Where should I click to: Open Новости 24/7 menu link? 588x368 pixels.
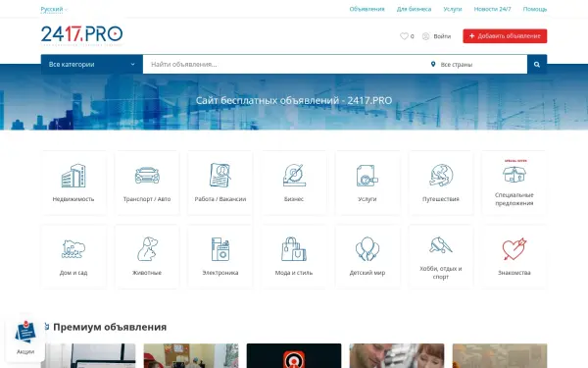(x=492, y=9)
